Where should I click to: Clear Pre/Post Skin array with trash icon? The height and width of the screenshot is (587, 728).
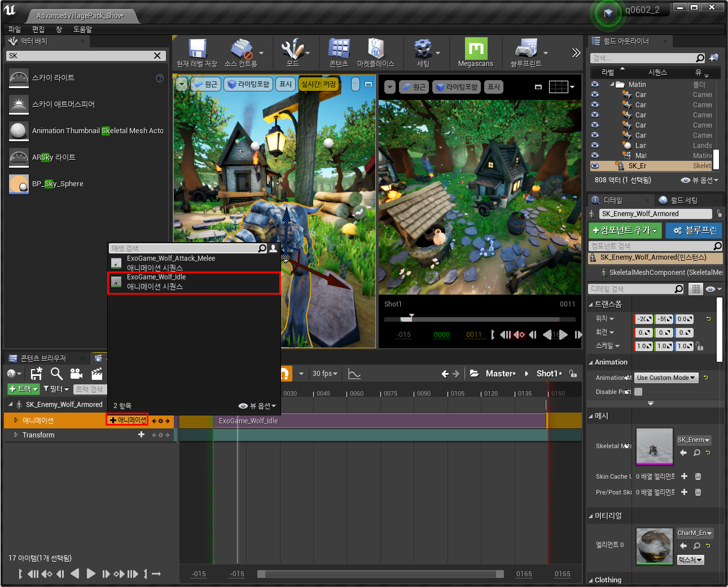(x=698, y=492)
